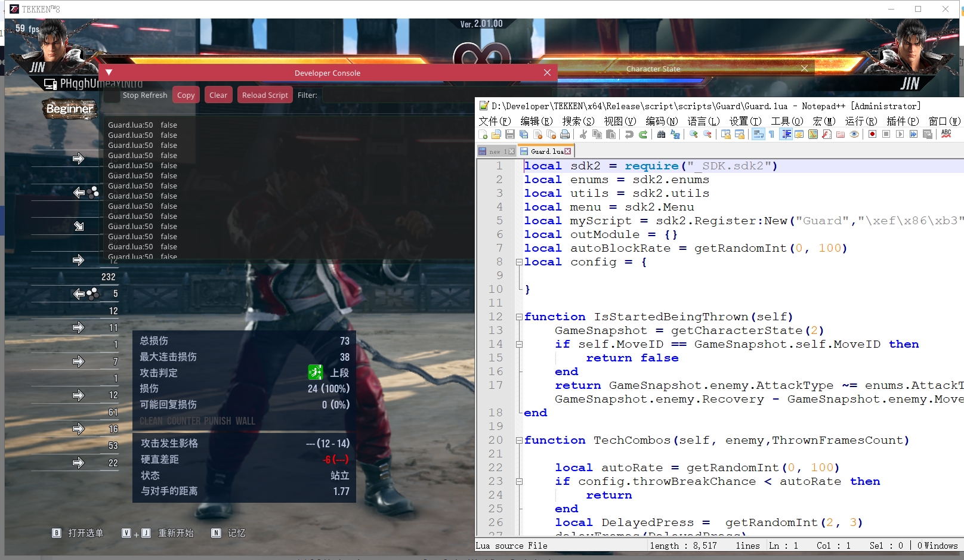Toggle Show All Characters pilcrow icon
This screenshot has width=964, height=560.
pos(772,135)
